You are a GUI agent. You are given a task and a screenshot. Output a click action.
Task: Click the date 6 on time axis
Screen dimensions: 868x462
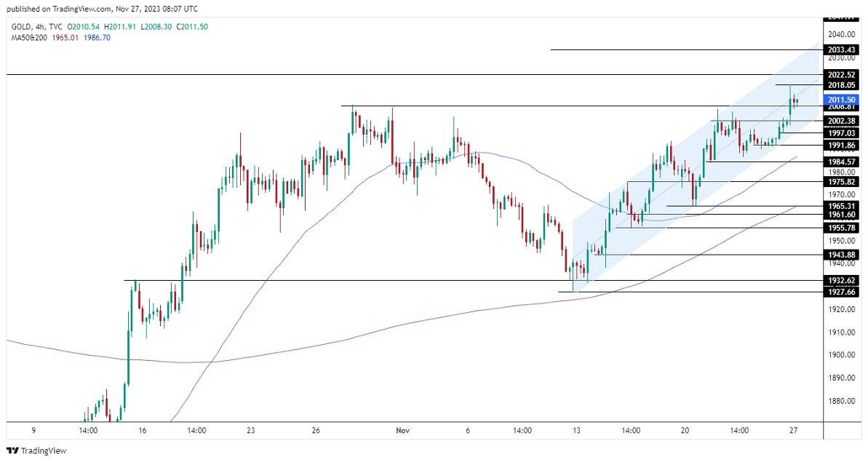[468, 431]
